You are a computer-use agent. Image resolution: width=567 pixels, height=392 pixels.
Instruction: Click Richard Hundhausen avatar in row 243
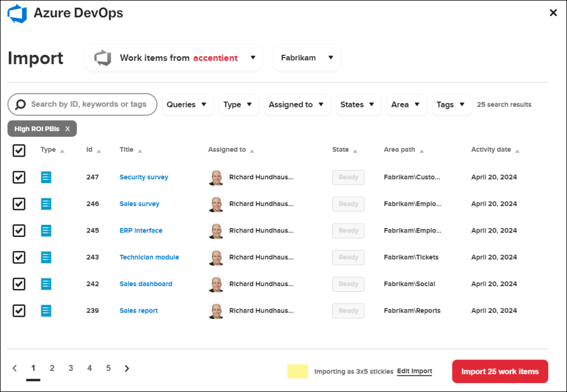coord(217,258)
